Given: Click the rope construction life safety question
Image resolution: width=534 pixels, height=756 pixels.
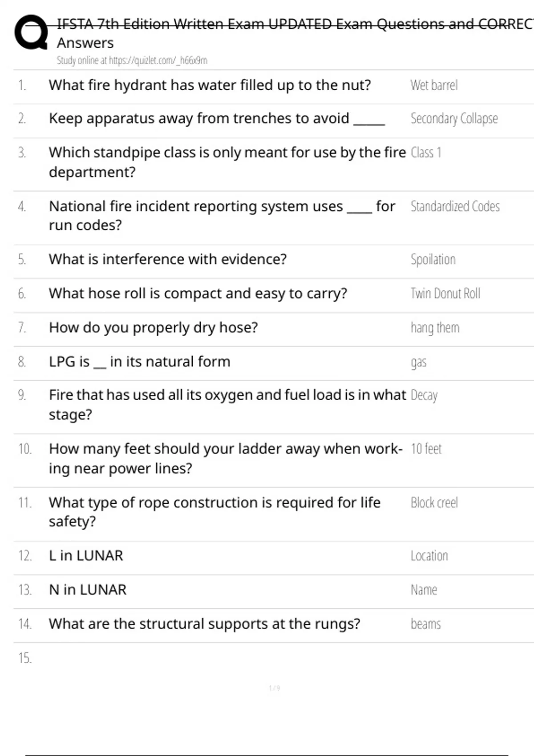Looking at the screenshot, I should (214, 511).
